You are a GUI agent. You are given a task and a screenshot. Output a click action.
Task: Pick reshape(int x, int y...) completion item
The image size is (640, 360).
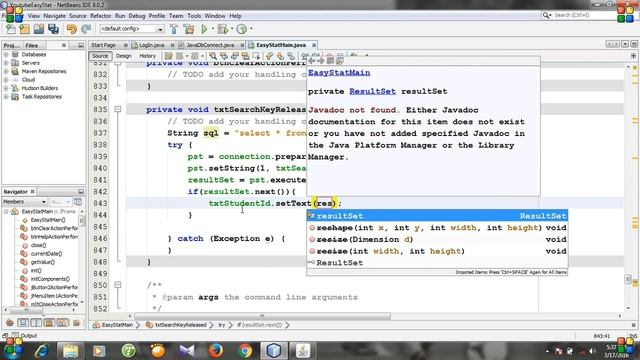pyautogui.click(x=437, y=228)
